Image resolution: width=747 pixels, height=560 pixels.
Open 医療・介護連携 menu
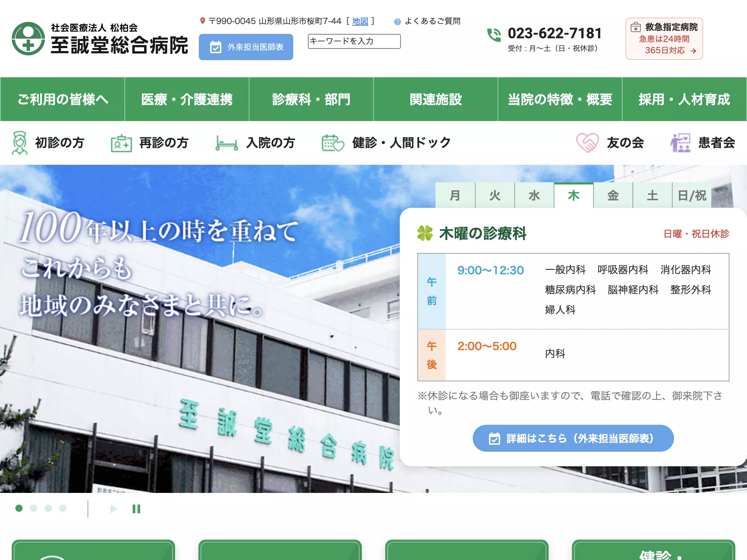click(x=187, y=99)
